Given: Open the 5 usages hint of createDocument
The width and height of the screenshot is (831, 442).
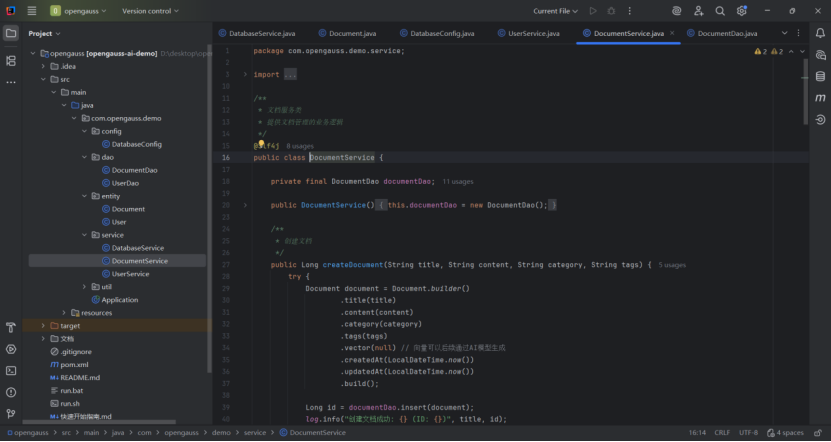Looking at the screenshot, I should click(x=672, y=264).
